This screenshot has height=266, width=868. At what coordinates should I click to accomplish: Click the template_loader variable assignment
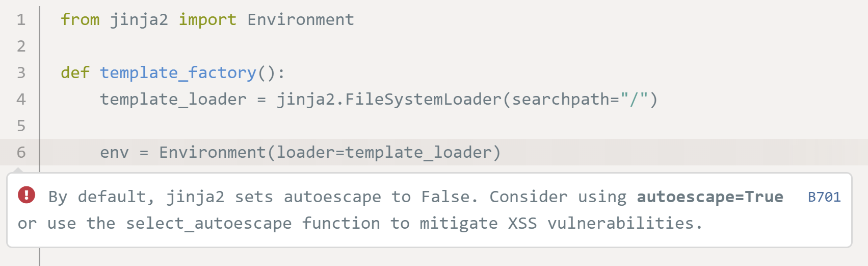coord(173,100)
